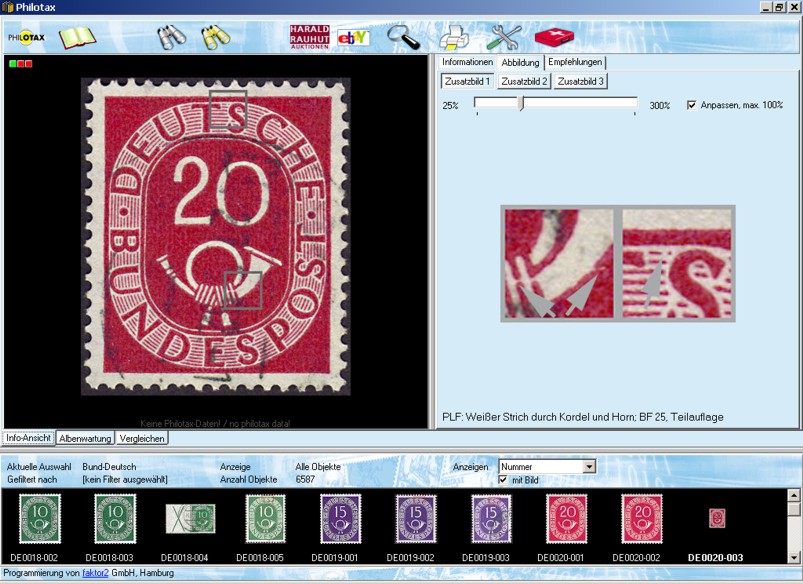Open the Albenwartung tab
Image resolution: width=803 pixels, height=584 pixels.
tap(85, 438)
